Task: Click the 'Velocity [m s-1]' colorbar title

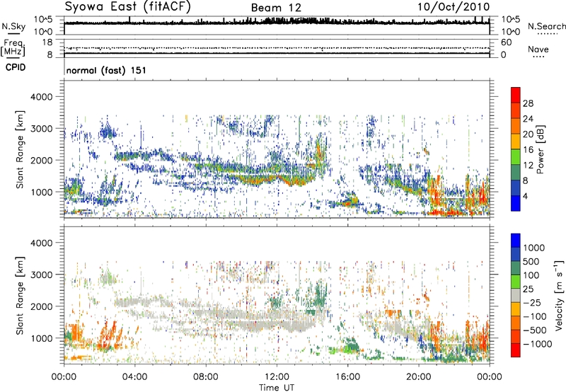Action: [559, 295]
